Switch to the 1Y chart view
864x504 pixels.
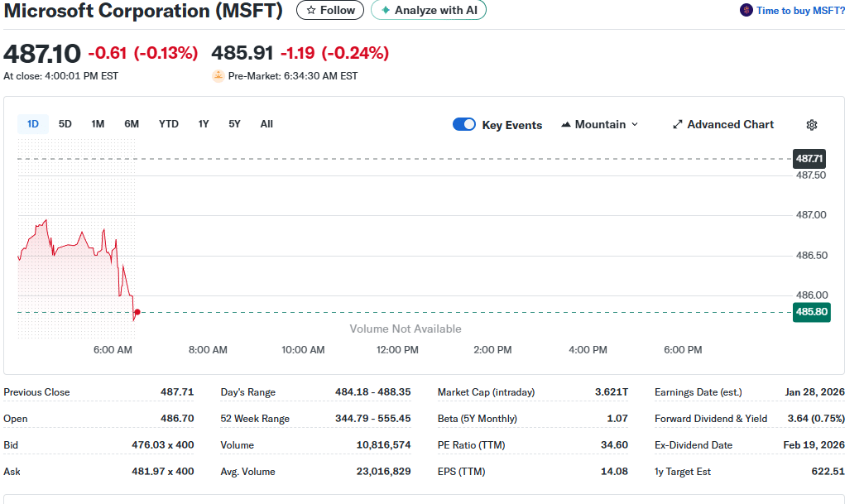tap(204, 123)
